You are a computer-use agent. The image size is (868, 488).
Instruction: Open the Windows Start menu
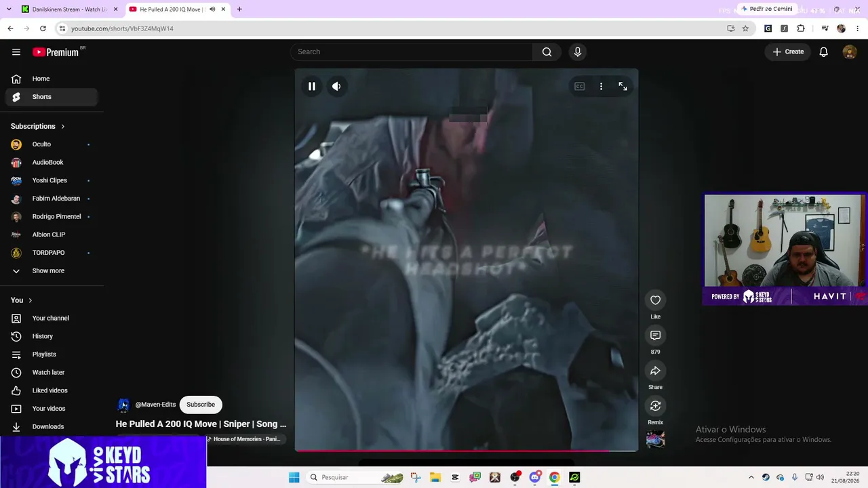294,477
